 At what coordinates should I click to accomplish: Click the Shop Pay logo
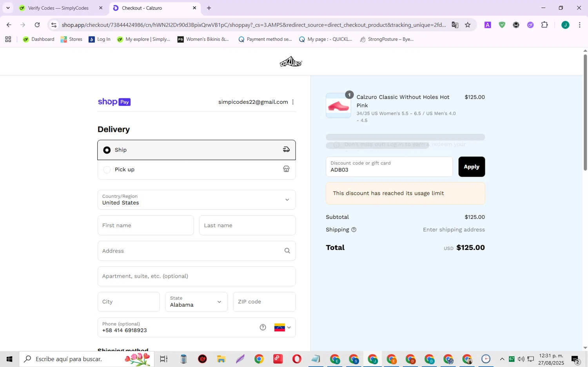(x=114, y=102)
